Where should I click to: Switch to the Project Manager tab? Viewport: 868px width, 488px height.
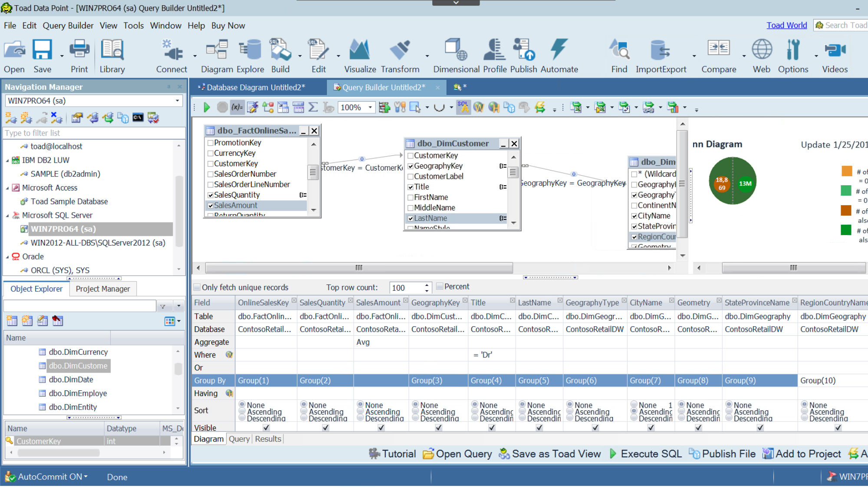pos(103,289)
